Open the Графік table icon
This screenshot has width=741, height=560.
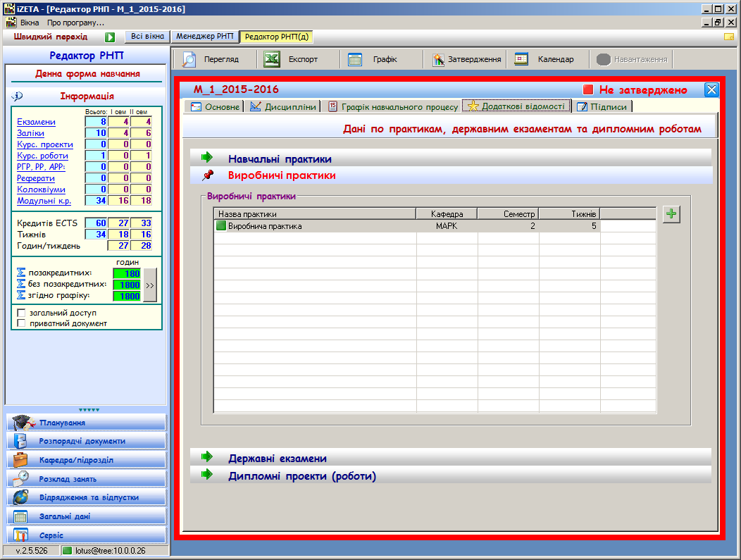354,59
